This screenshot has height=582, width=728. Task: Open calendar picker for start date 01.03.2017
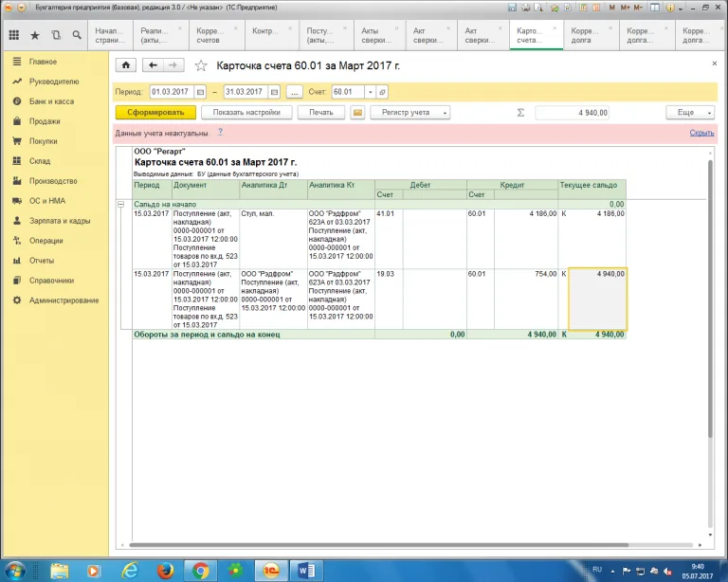199,92
